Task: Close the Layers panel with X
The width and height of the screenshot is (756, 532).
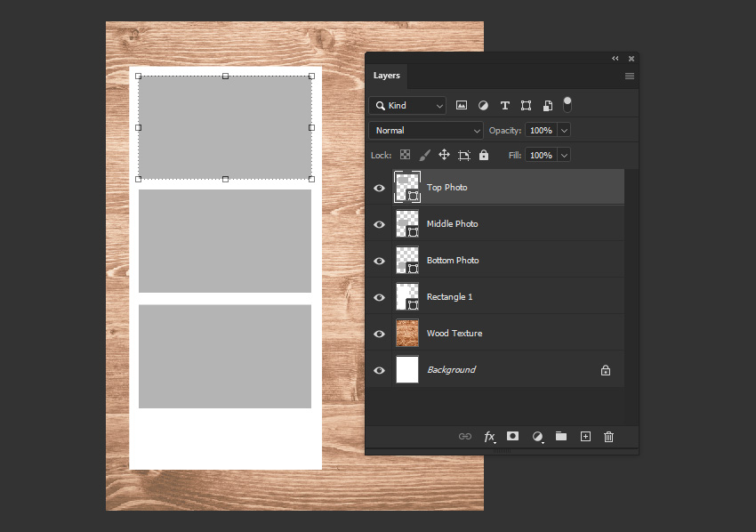Action: tap(631, 59)
